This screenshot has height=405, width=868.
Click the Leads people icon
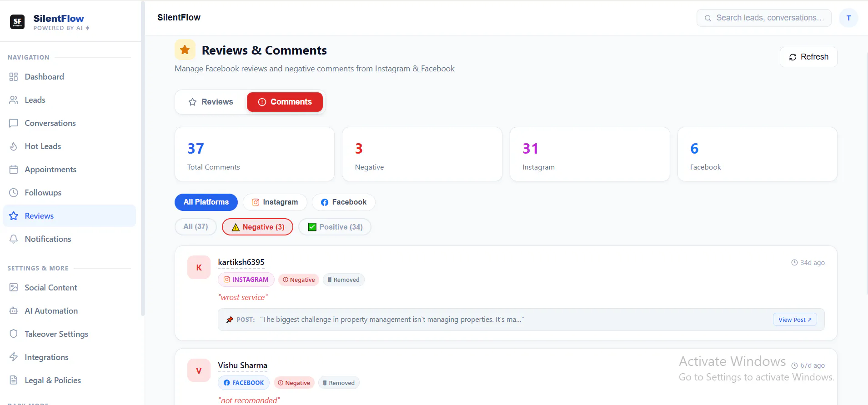click(14, 100)
